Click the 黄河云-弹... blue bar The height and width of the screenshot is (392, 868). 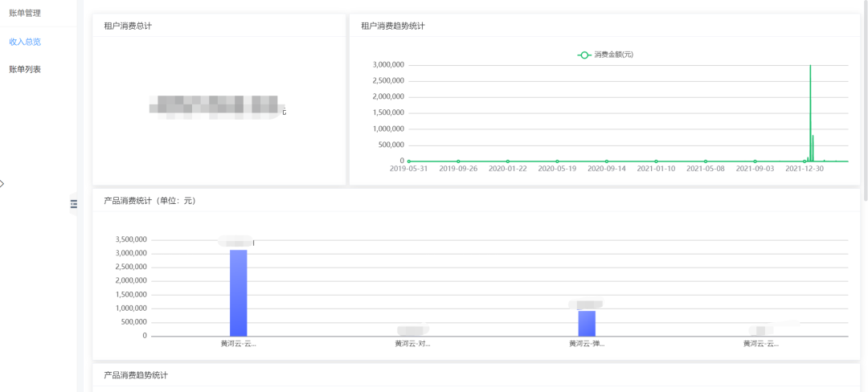click(x=587, y=323)
